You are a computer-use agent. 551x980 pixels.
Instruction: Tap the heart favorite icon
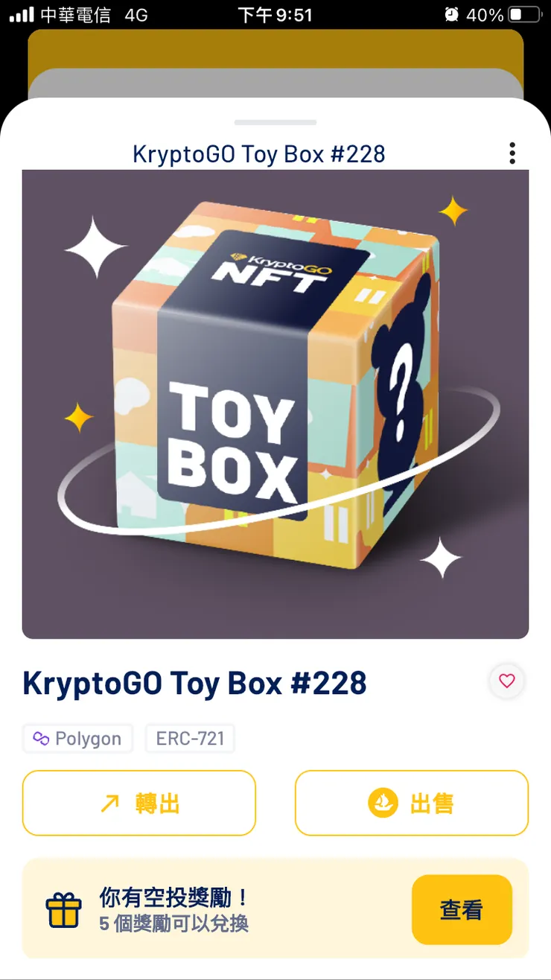click(507, 681)
